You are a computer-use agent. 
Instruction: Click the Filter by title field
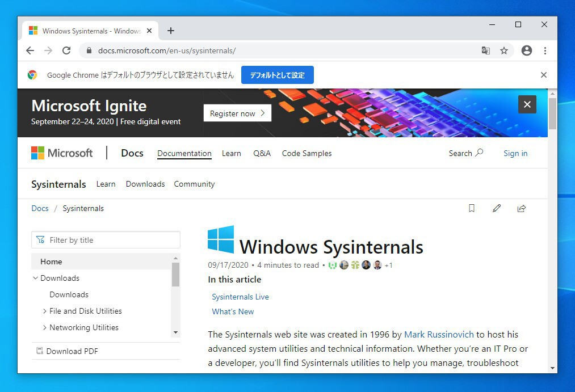(106, 240)
